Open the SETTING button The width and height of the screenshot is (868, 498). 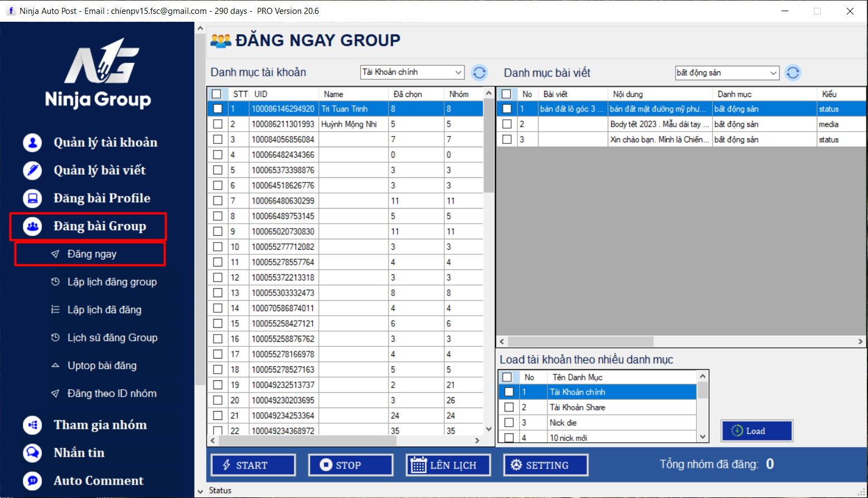tap(546, 465)
